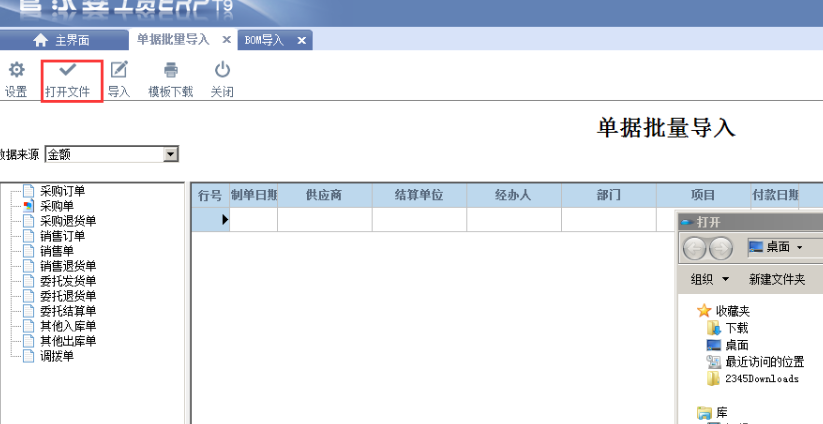
Task: Select 委托退货单 in the tree
Action: (68, 296)
